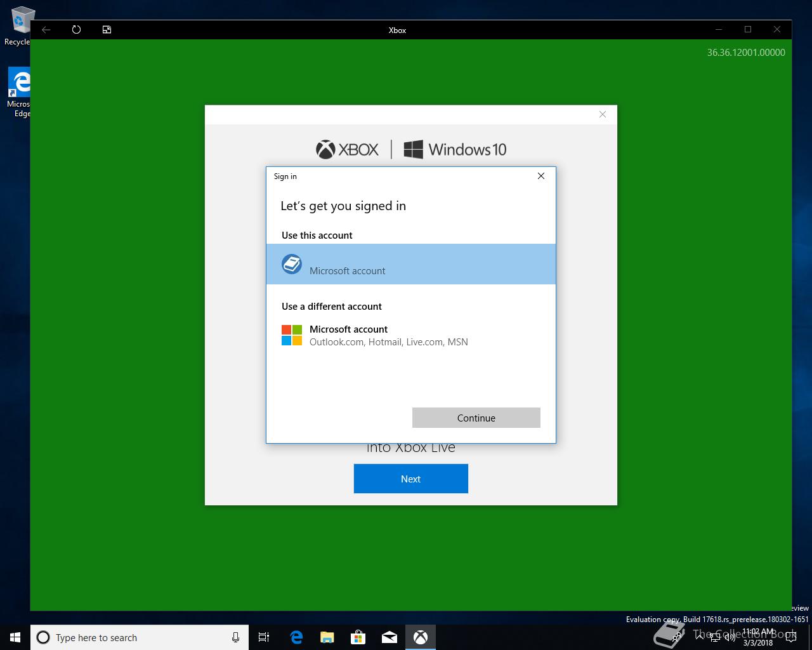This screenshot has height=650, width=812.
Task: Click the user avatar icon for current account
Action: click(292, 264)
